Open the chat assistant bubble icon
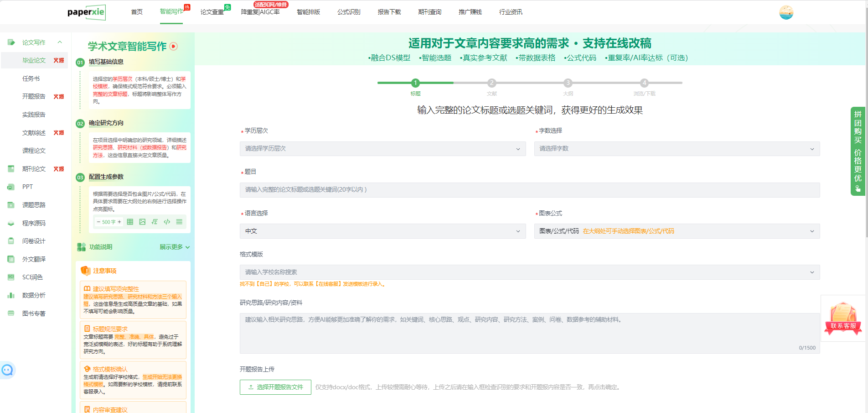 pyautogui.click(x=7, y=370)
